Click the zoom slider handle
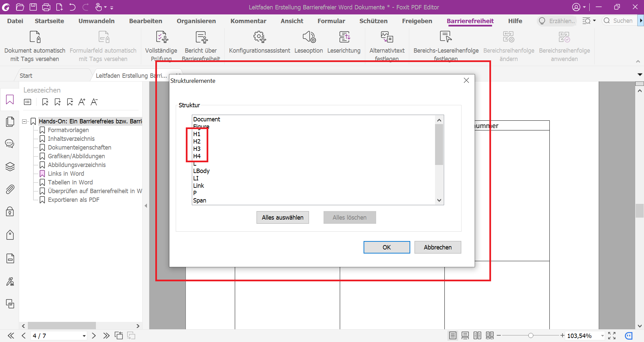The image size is (644, 342). [531, 336]
